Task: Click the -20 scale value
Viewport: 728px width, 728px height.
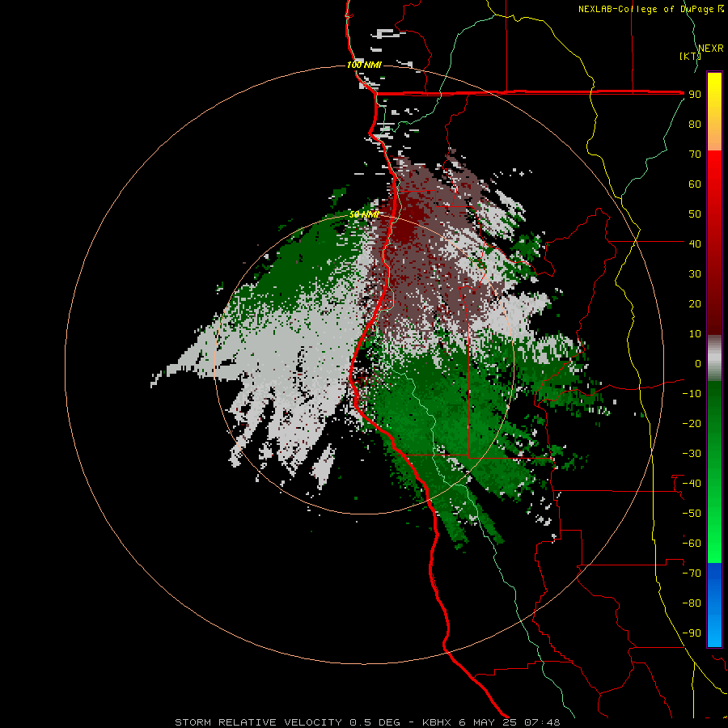Action: (692, 424)
